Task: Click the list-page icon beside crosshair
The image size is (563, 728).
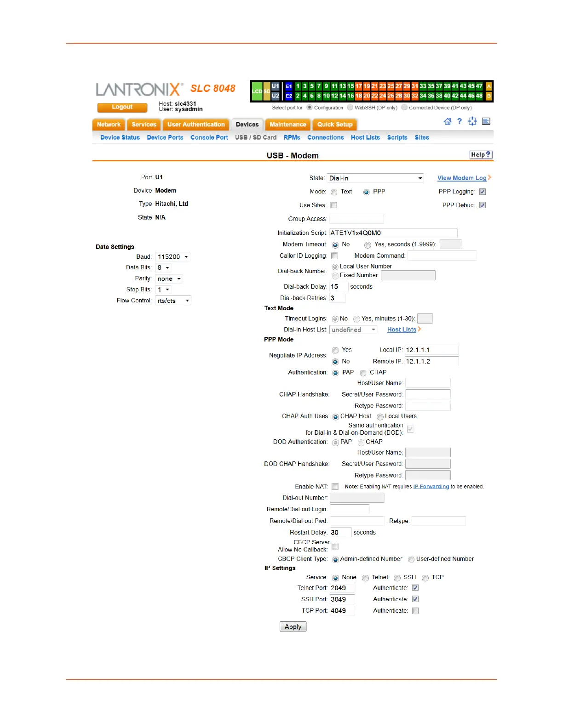Action: click(486, 121)
